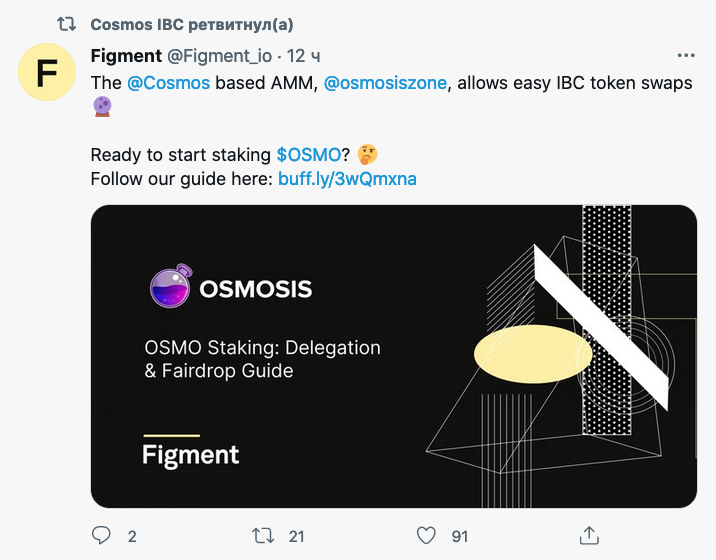Screen dimensions: 716x560
Task: Click the reply count 2
Action: pyautogui.click(x=132, y=536)
